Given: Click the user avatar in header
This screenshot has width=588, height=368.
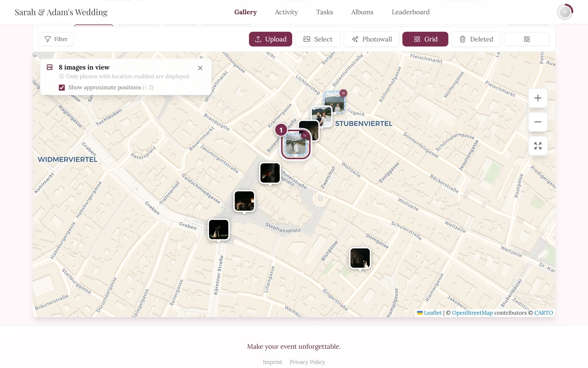Looking at the screenshot, I should point(565,12).
